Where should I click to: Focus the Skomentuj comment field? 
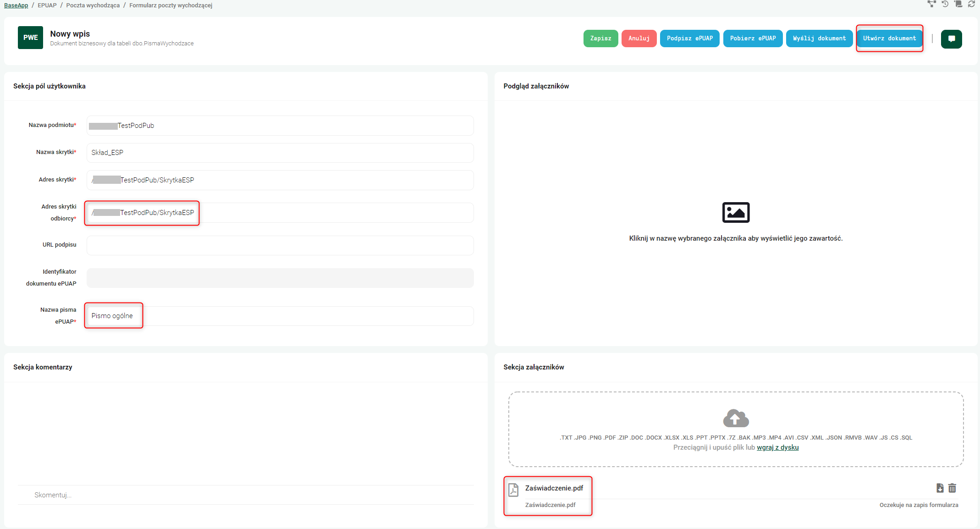[246, 495]
